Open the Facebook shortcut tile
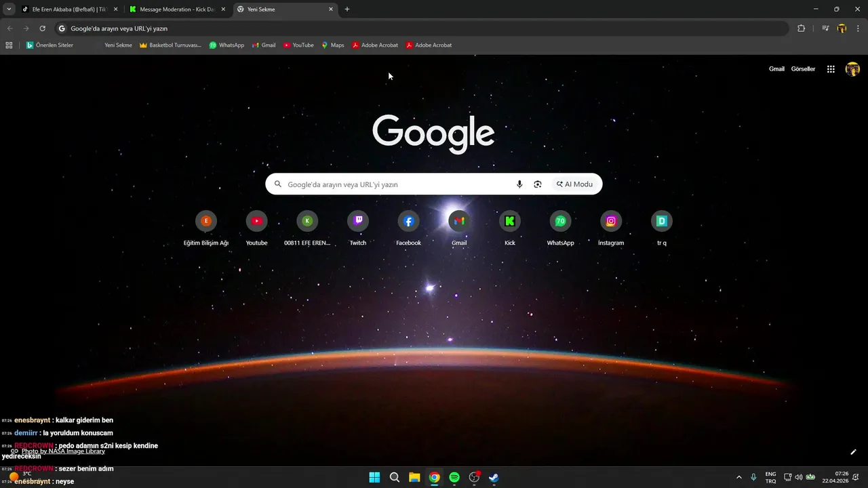This screenshot has width=868, height=488. coord(408,228)
